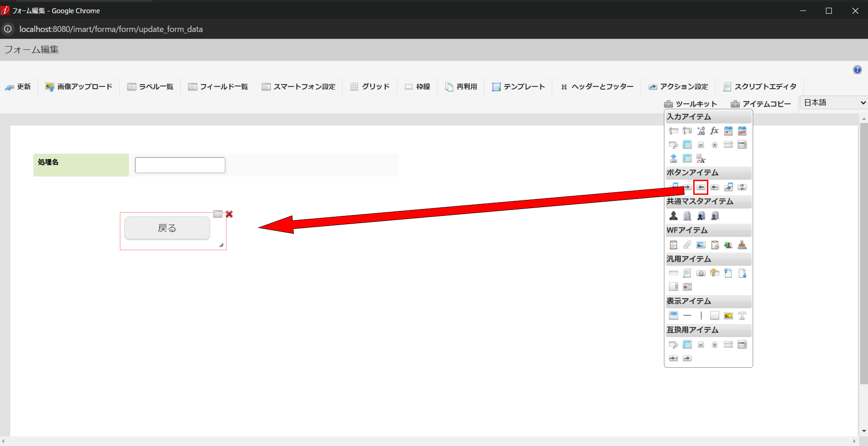The height and width of the screenshot is (446, 868).
Task: Click the browser address bar URL
Action: pos(111,29)
